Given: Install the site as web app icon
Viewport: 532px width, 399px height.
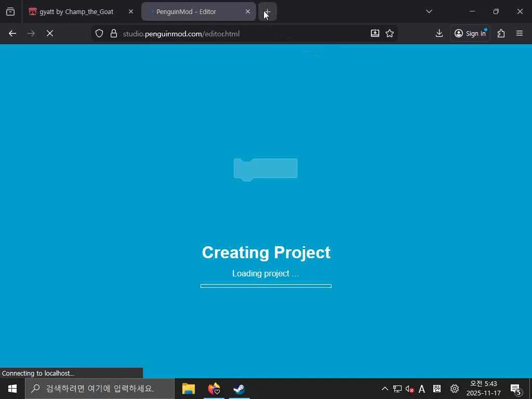Looking at the screenshot, I should tap(375, 33).
